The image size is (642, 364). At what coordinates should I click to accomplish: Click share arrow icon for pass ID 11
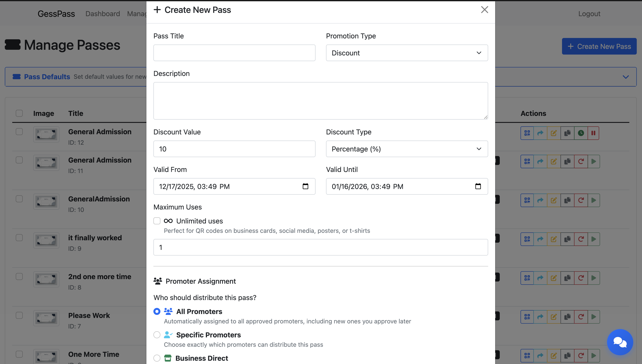click(540, 161)
